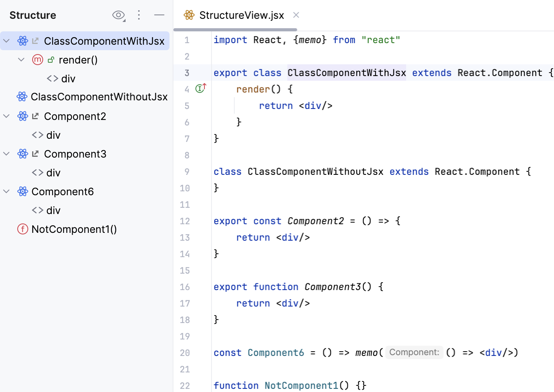
Task: Collapse the ClassComponentWithJsx tree node
Action: tap(6, 41)
